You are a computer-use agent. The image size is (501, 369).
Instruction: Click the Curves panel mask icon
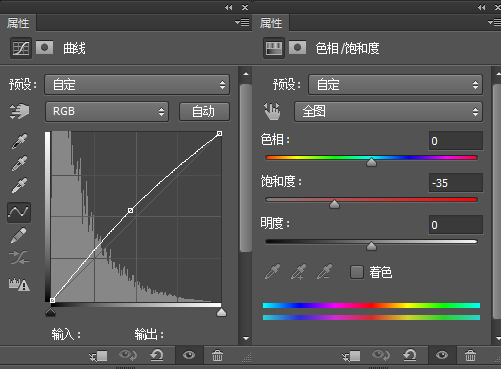click(x=44, y=48)
